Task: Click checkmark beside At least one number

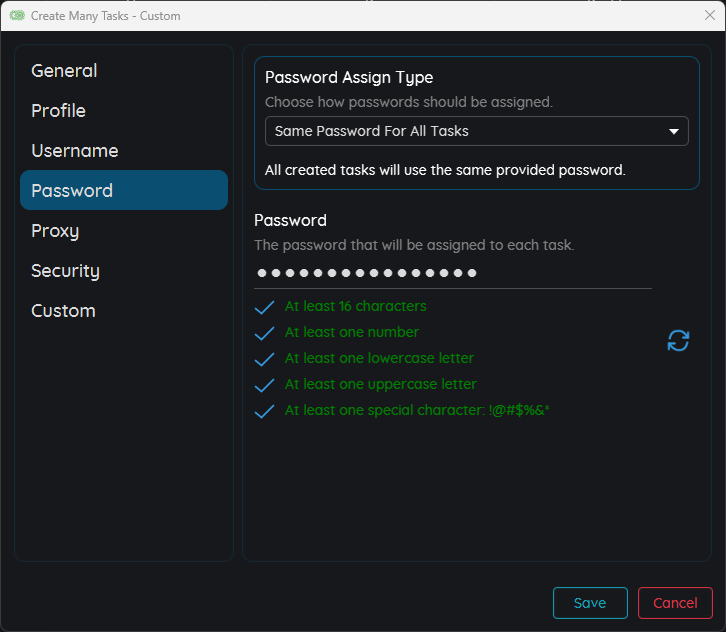Action: click(x=265, y=333)
